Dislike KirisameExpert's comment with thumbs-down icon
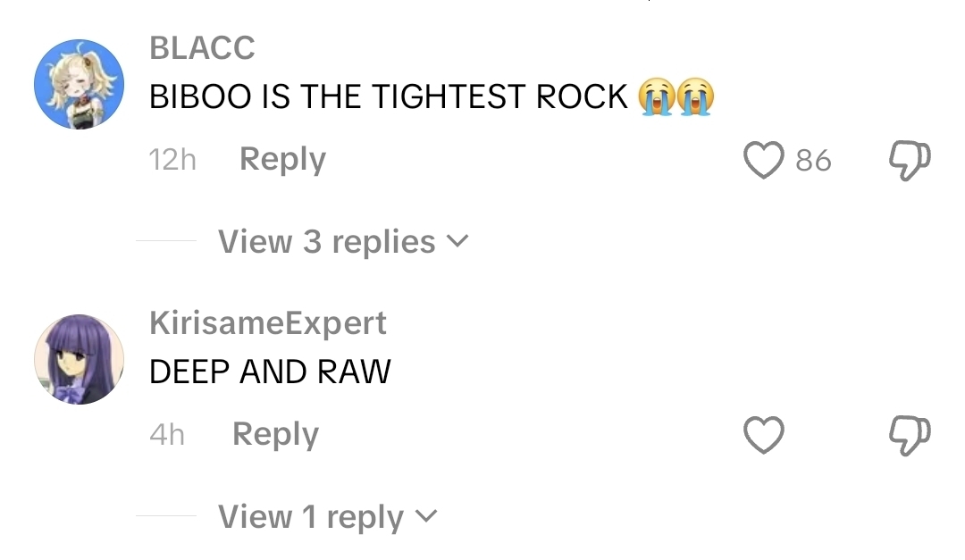965x560 pixels. tap(910, 436)
